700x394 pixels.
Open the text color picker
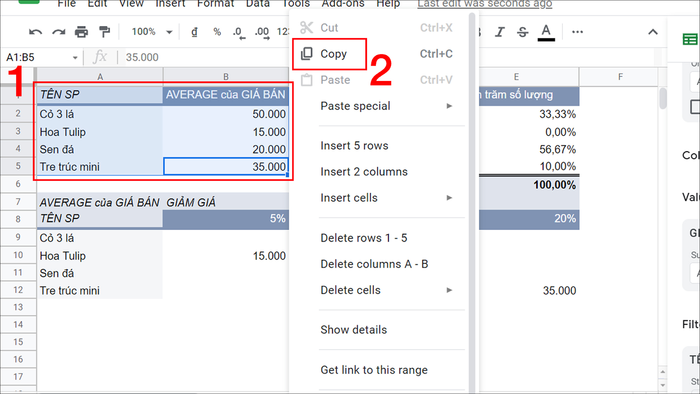pyautogui.click(x=546, y=32)
